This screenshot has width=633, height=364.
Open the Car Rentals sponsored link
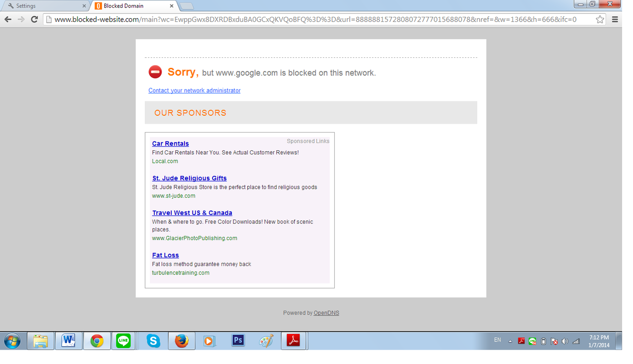(x=171, y=143)
